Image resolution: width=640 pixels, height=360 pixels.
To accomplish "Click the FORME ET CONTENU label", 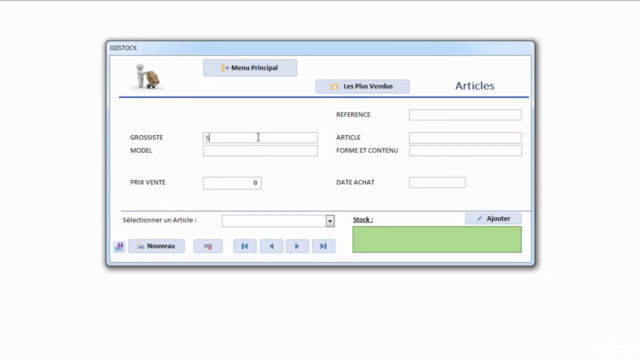I will coord(367,151).
